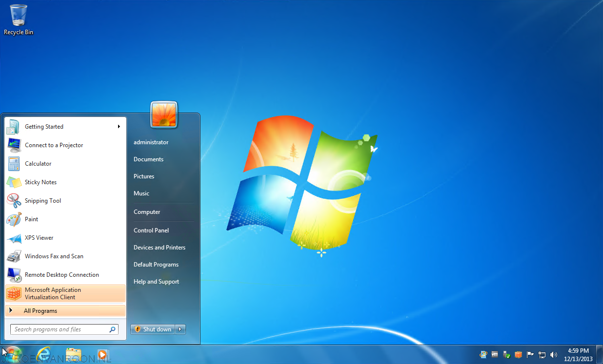Screen dimensions: 603x364
Task: Click the VMware Tools tray icon
Action: [x=495, y=355]
